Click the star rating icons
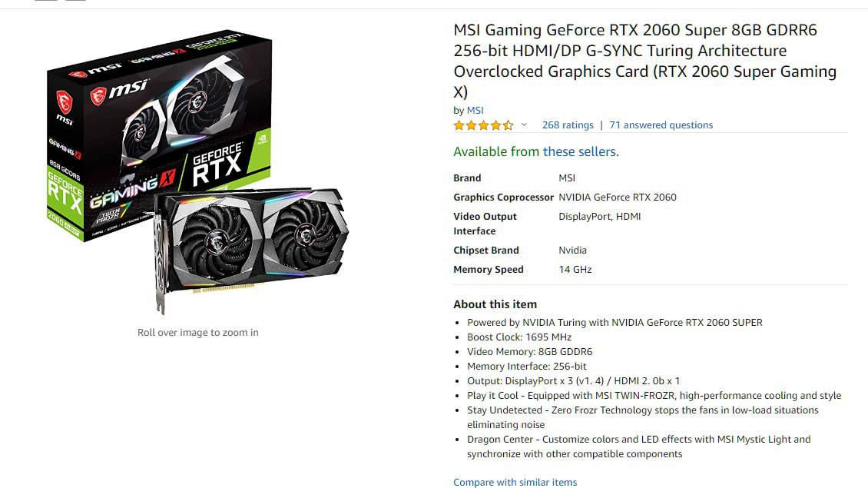 pos(483,125)
